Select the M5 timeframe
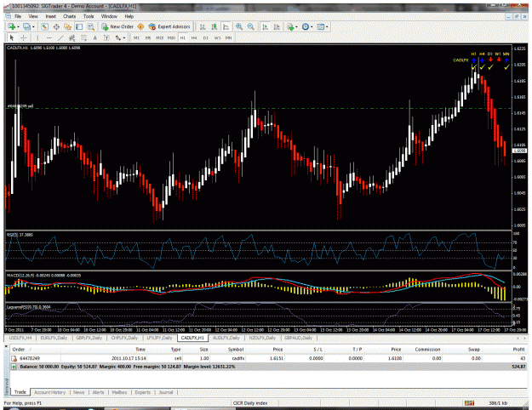The height and width of the screenshot is (410, 532). coord(148,38)
